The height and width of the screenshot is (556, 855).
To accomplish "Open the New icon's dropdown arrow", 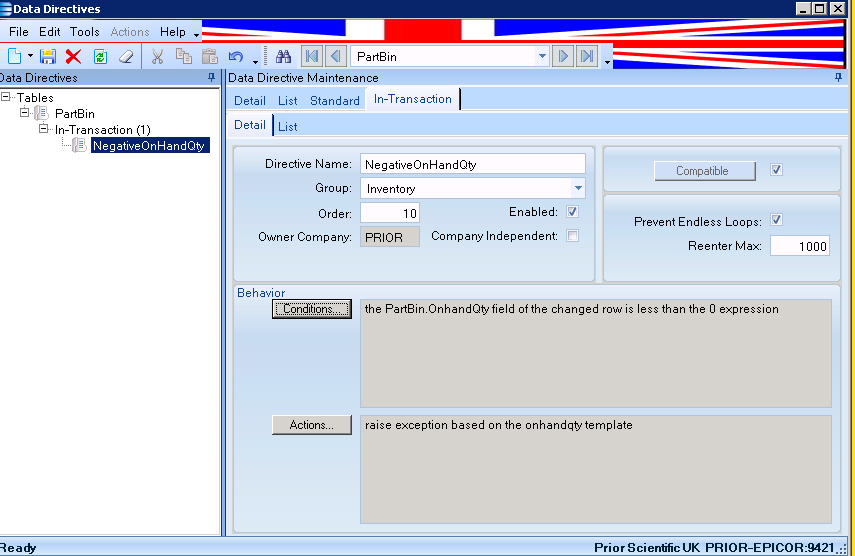I will tap(31, 56).
